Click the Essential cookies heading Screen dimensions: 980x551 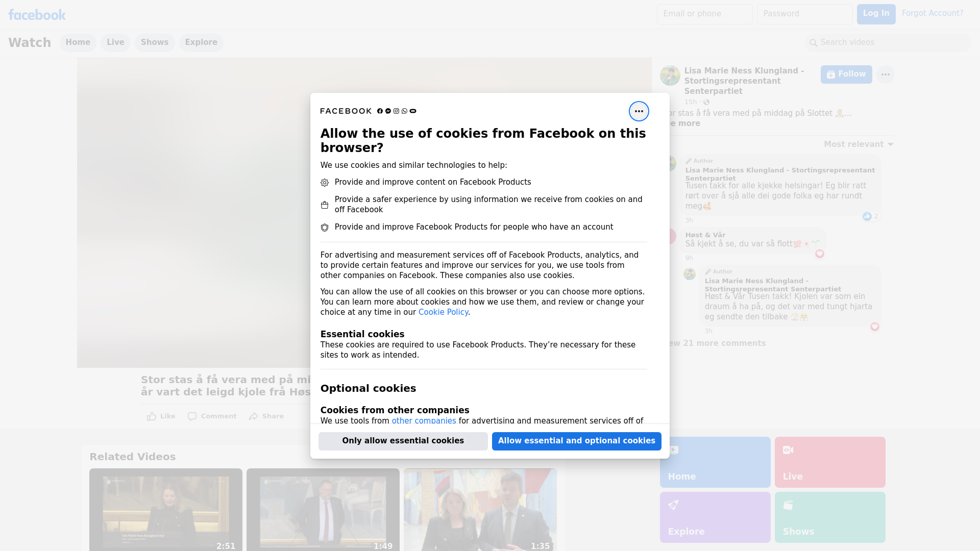[x=362, y=335]
